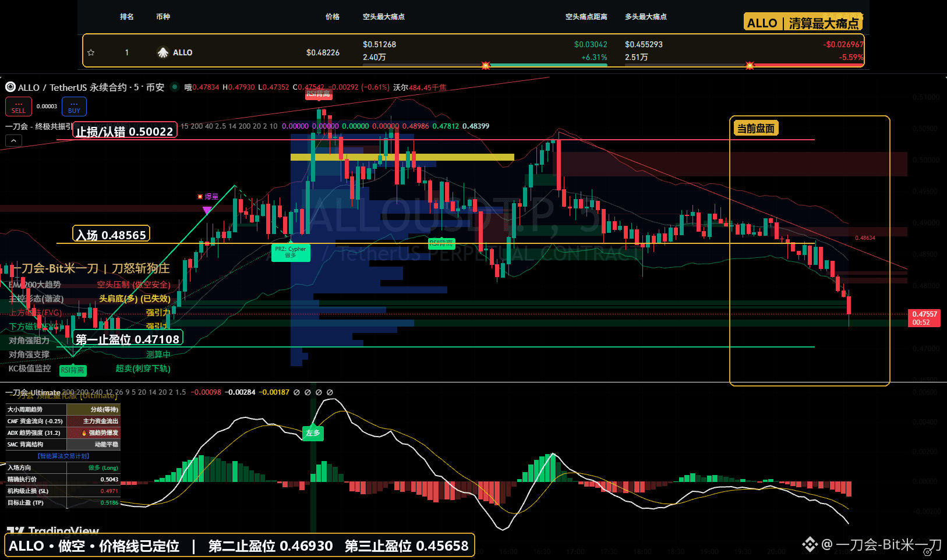Click the 分歧(等待) trend status cell
947x560 pixels.
(94, 409)
